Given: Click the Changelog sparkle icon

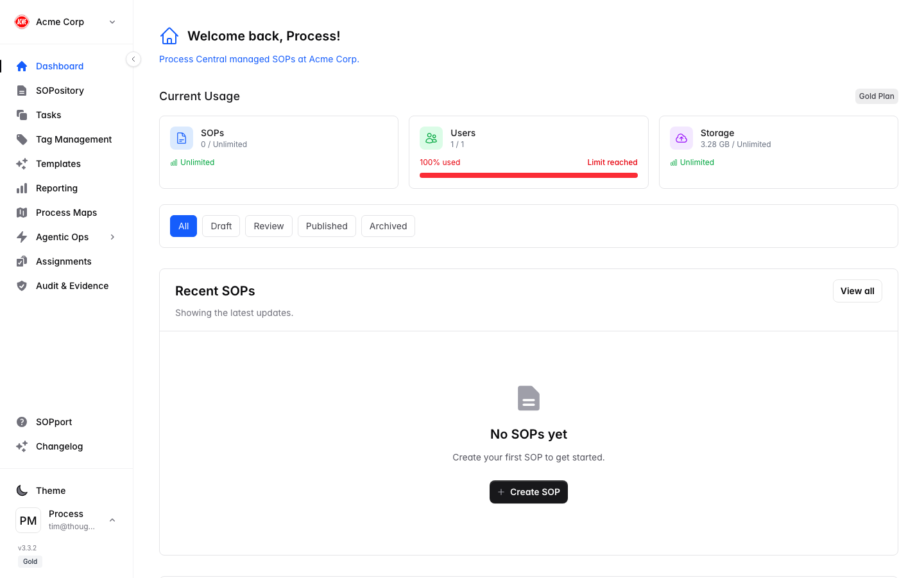Looking at the screenshot, I should coord(22,446).
